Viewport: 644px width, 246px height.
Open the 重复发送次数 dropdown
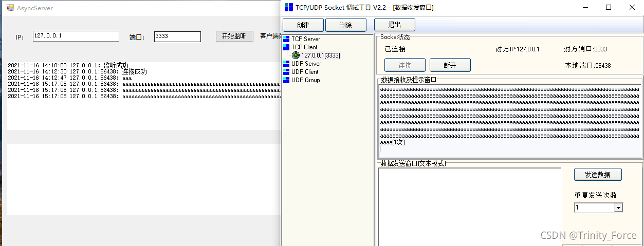(619, 207)
